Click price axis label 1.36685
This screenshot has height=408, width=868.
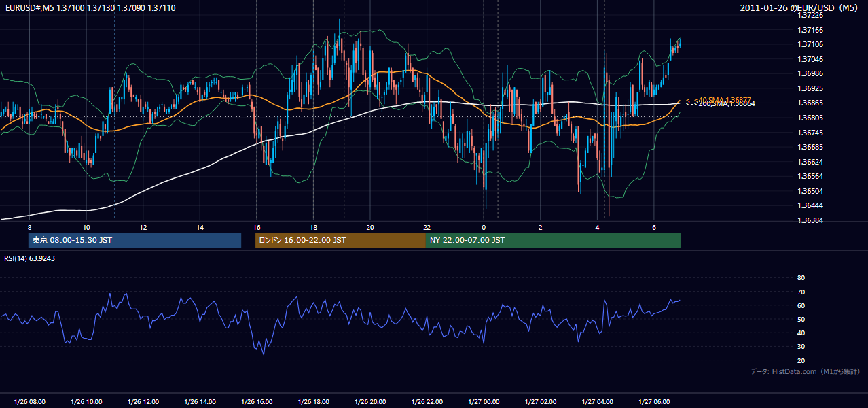810,147
